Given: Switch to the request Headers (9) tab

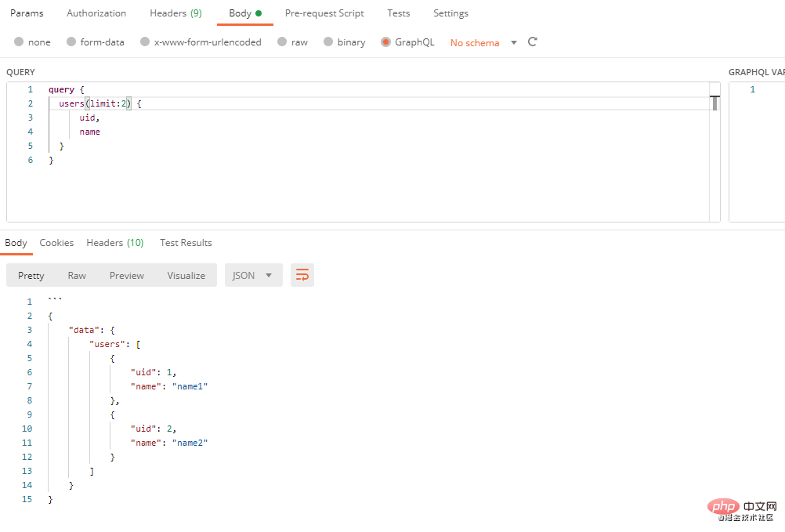Looking at the screenshot, I should click(x=175, y=13).
